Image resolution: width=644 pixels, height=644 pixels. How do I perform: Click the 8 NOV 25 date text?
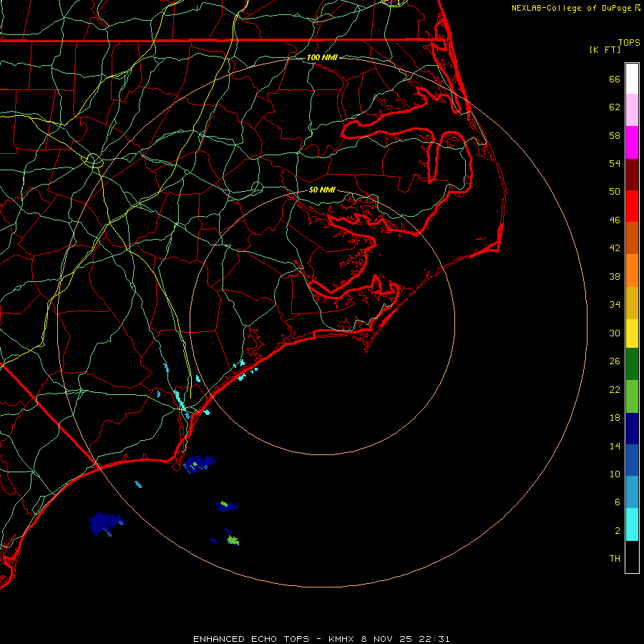coord(388,639)
